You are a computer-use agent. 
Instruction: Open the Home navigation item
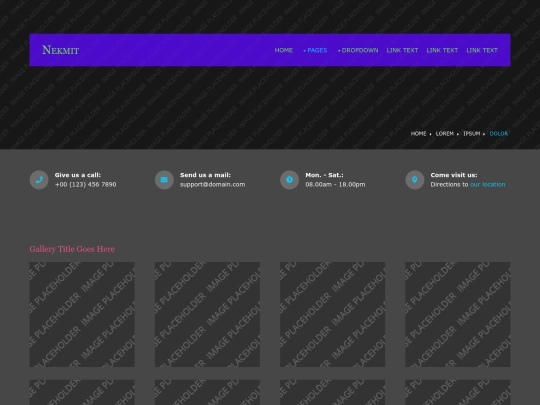pyautogui.click(x=283, y=50)
